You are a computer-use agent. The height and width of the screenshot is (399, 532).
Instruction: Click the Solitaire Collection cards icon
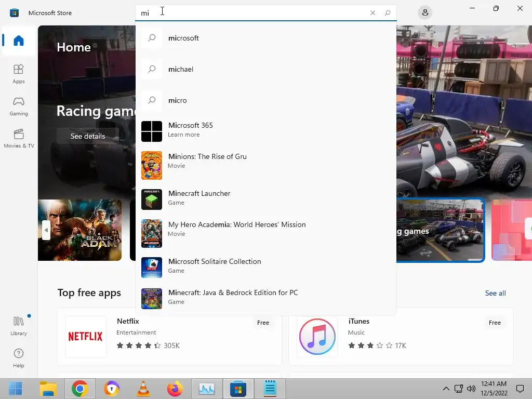152,268
